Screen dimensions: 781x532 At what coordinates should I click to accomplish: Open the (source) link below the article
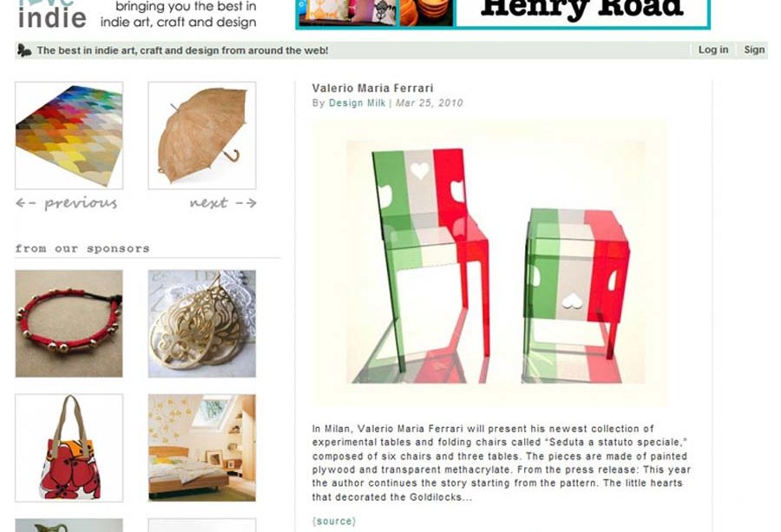[334, 521]
